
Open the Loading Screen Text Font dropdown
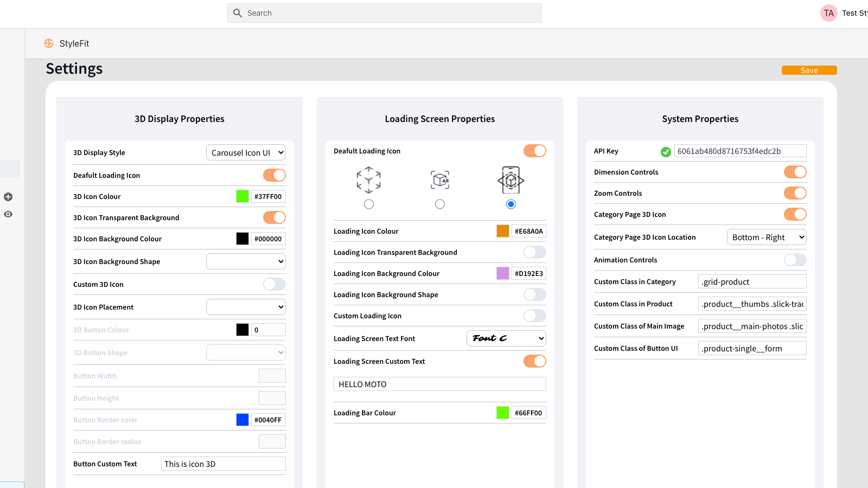(506, 338)
